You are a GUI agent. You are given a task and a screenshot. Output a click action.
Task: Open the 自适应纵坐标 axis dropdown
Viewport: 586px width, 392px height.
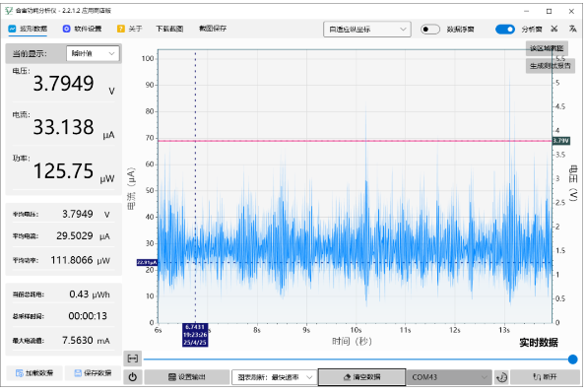(x=367, y=30)
